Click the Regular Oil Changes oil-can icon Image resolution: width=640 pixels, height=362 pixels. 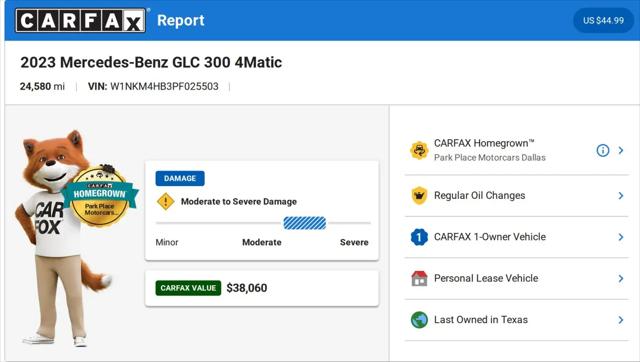pyautogui.click(x=419, y=195)
